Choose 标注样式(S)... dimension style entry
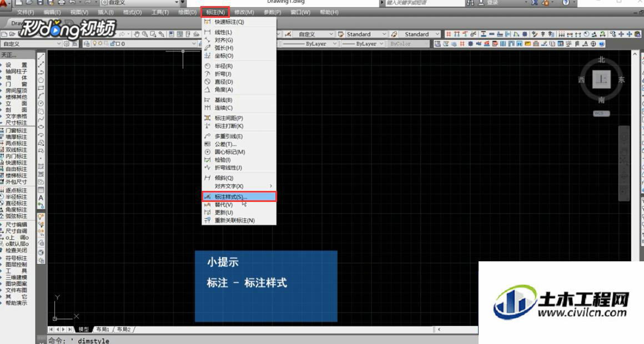Image resolution: width=644 pixels, height=344 pixels. click(x=239, y=196)
